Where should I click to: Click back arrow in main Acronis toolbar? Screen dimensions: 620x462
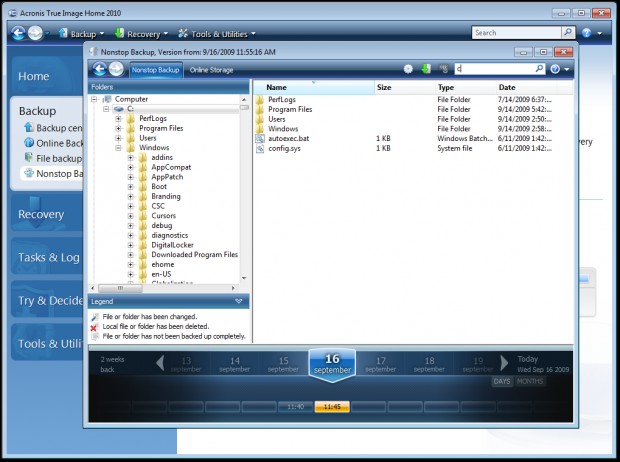(x=18, y=33)
